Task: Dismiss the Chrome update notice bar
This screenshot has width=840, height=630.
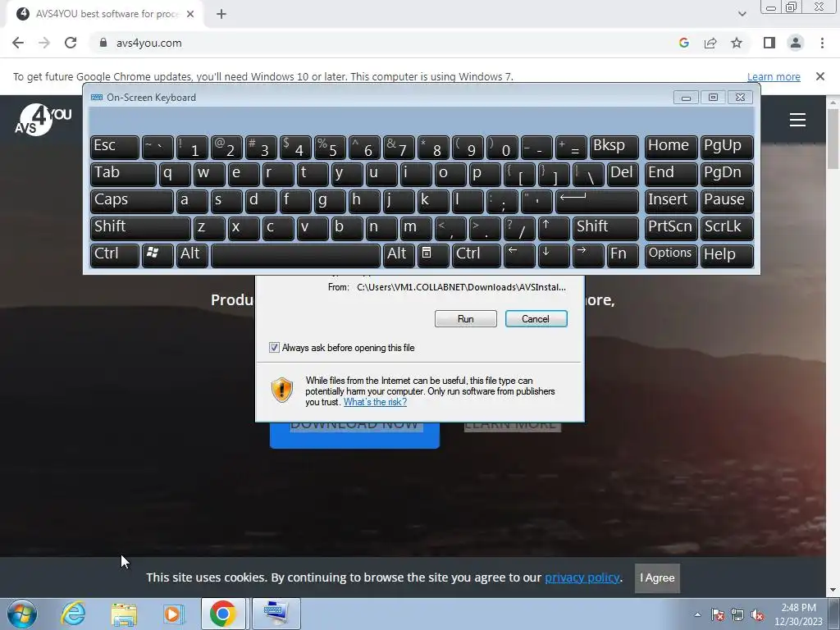Action: [819, 76]
